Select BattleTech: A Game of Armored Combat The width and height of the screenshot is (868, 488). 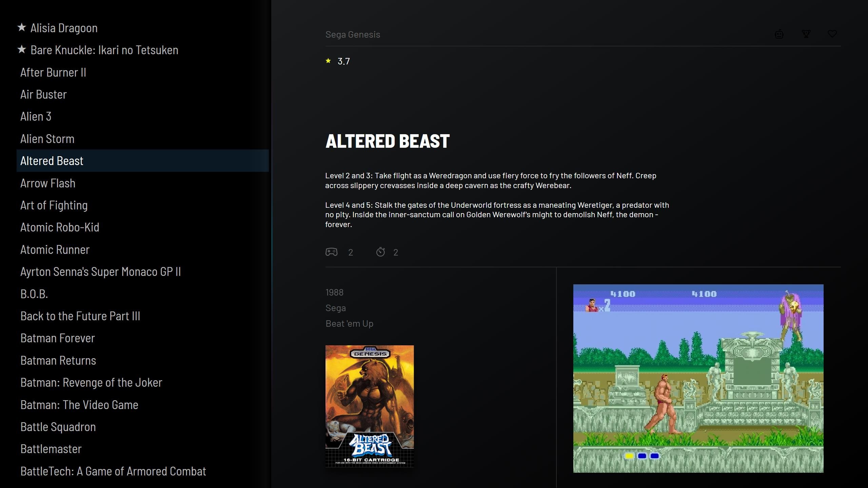pos(113,471)
